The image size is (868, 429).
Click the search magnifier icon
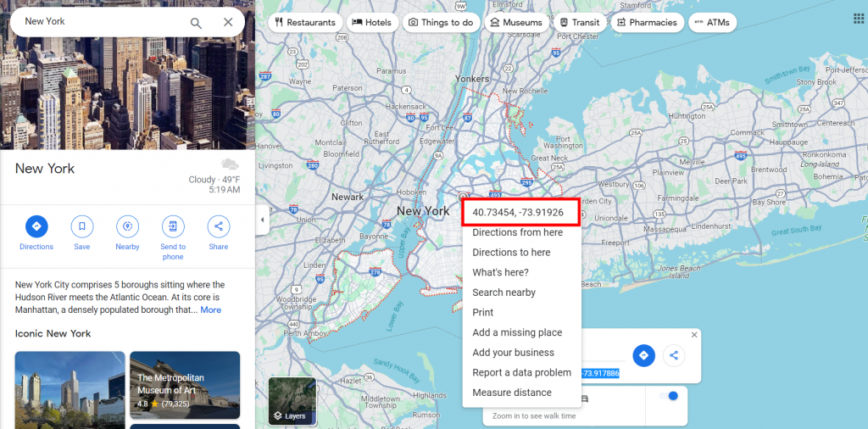click(x=196, y=23)
